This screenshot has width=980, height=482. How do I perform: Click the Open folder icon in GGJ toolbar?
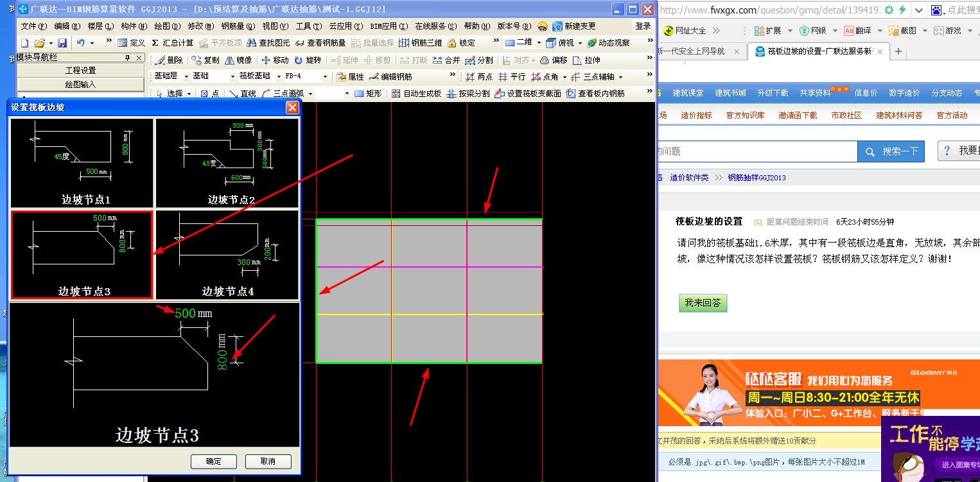pyautogui.click(x=39, y=43)
